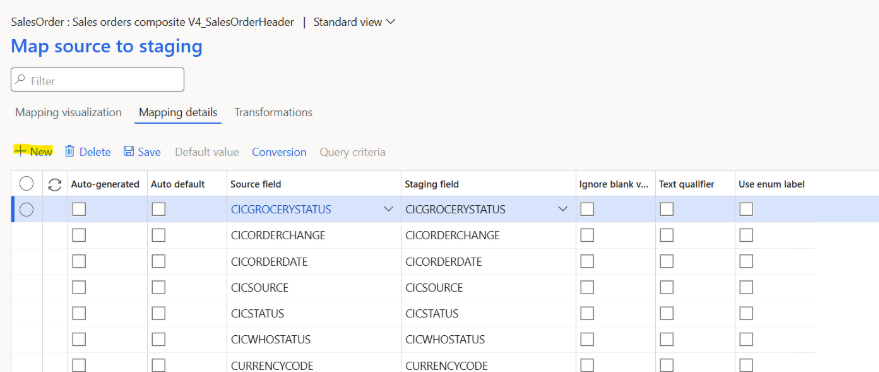Click the Map source to staging heading
Viewport: 879px width, 372px height.
pos(107,46)
